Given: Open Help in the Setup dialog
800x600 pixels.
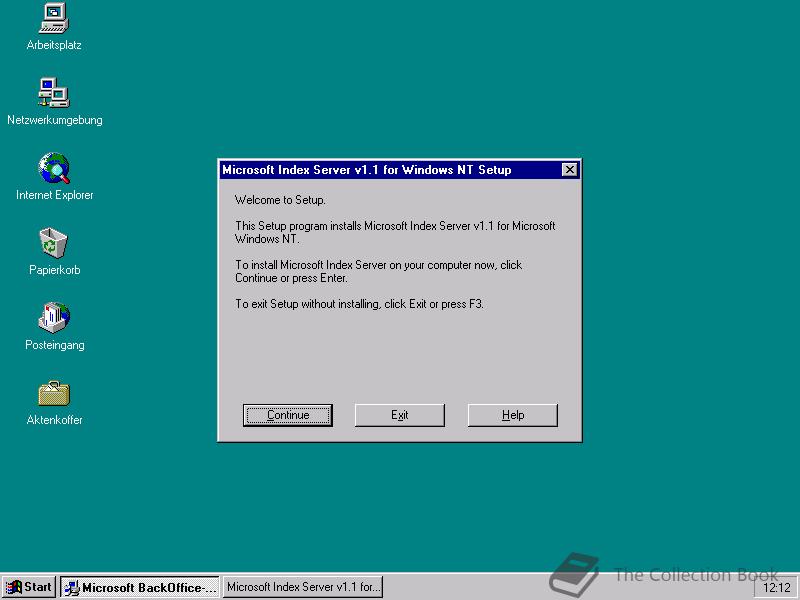Looking at the screenshot, I should 513,415.
